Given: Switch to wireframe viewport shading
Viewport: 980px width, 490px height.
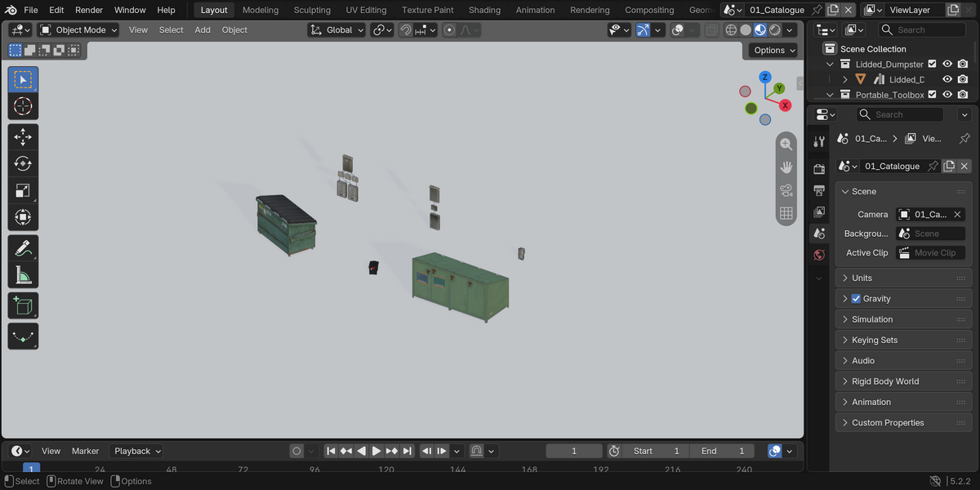Looking at the screenshot, I should [x=731, y=29].
